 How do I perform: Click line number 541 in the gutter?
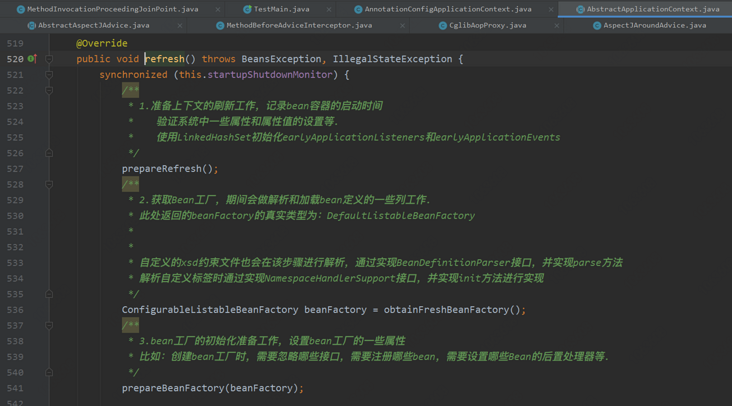coord(15,388)
